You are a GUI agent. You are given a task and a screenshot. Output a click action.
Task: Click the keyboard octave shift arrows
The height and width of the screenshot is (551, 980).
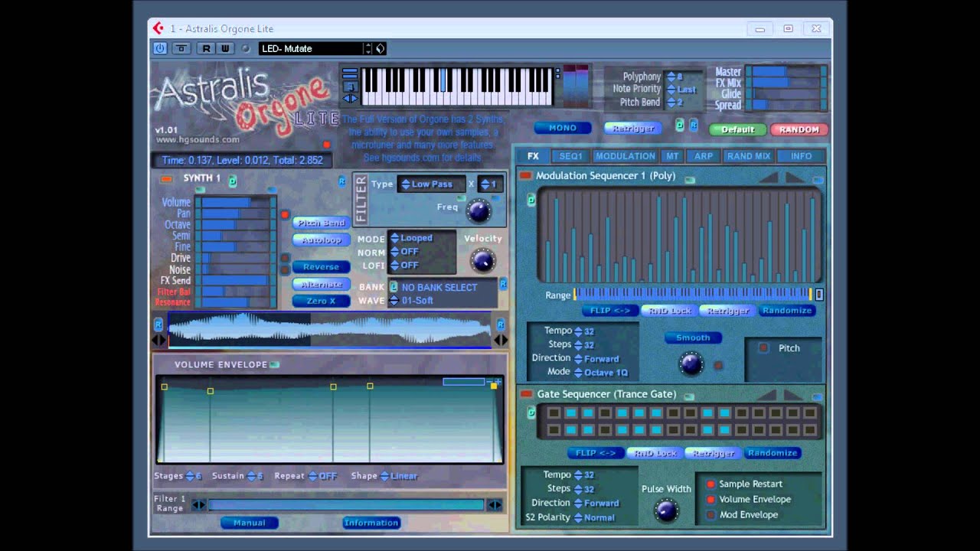click(350, 99)
